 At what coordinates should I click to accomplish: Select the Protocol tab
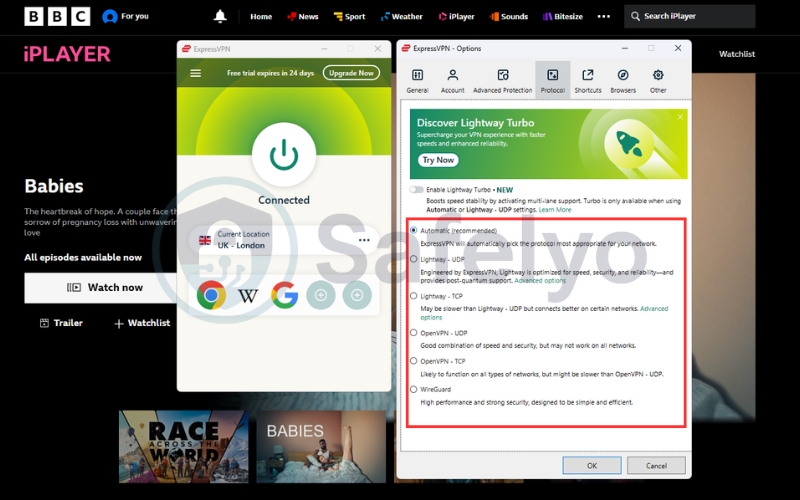point(553,80)
